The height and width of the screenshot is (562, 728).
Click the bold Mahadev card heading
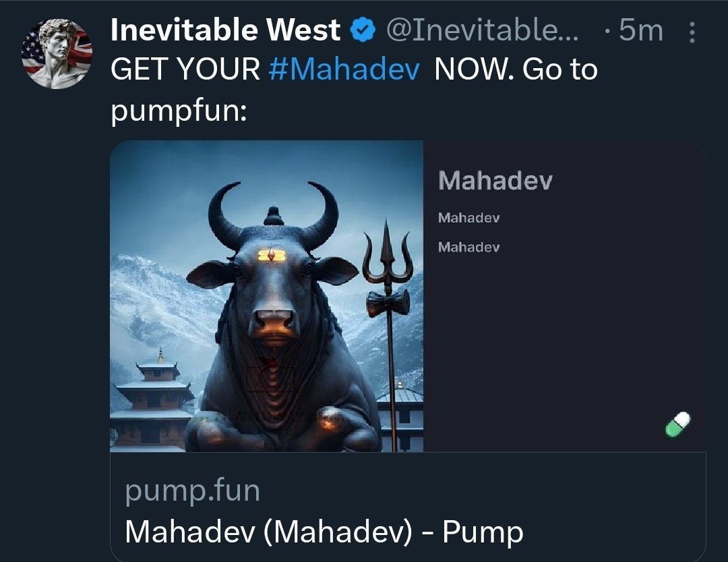[x=495, y=180]
